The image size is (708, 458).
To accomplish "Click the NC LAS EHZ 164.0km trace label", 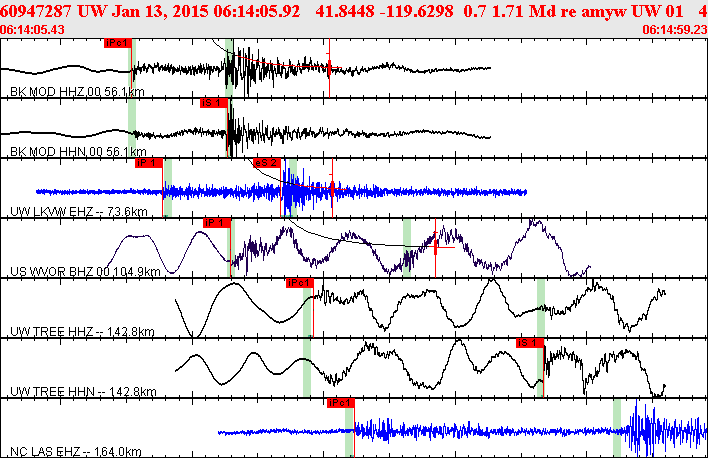I will [x=76, y=451].
